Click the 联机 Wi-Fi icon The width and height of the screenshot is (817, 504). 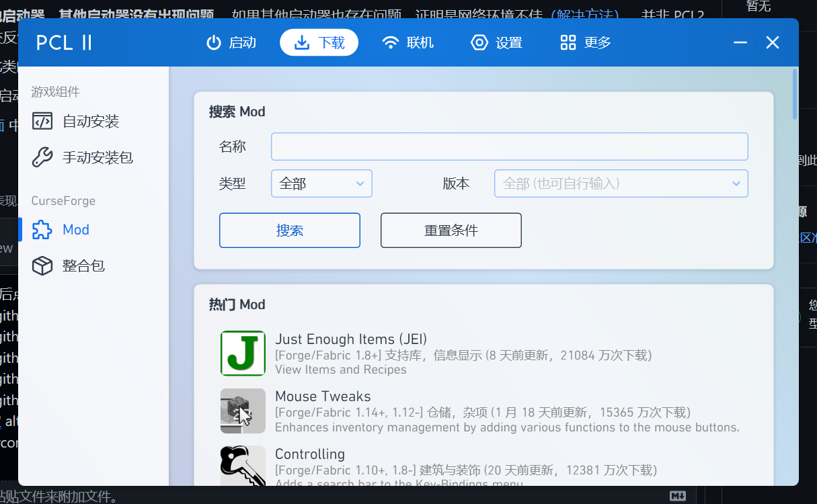tap(391, 42)
